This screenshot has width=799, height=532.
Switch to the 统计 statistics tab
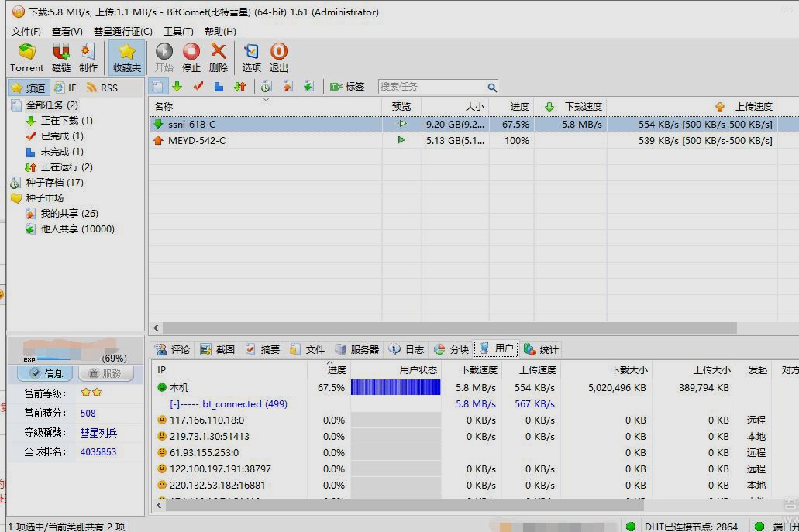pos(541,349)
